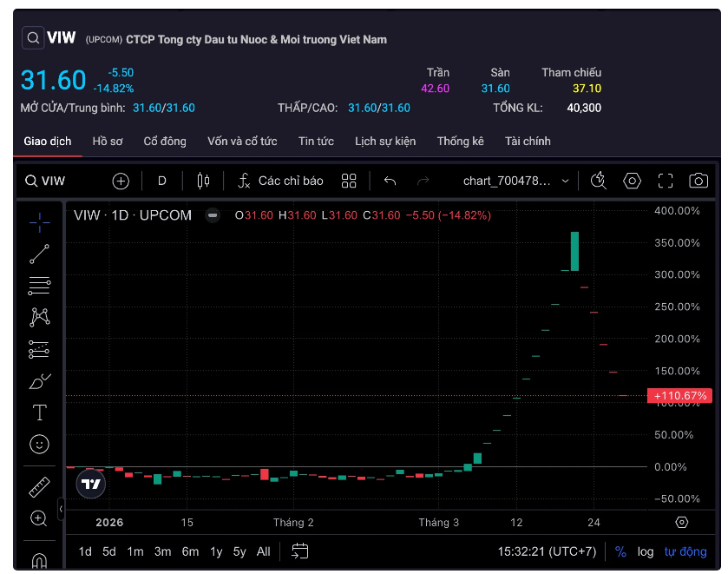Click the TỔNG KL value 40,300
Viewport: 728px width, 574px height.
coord(584,108)
